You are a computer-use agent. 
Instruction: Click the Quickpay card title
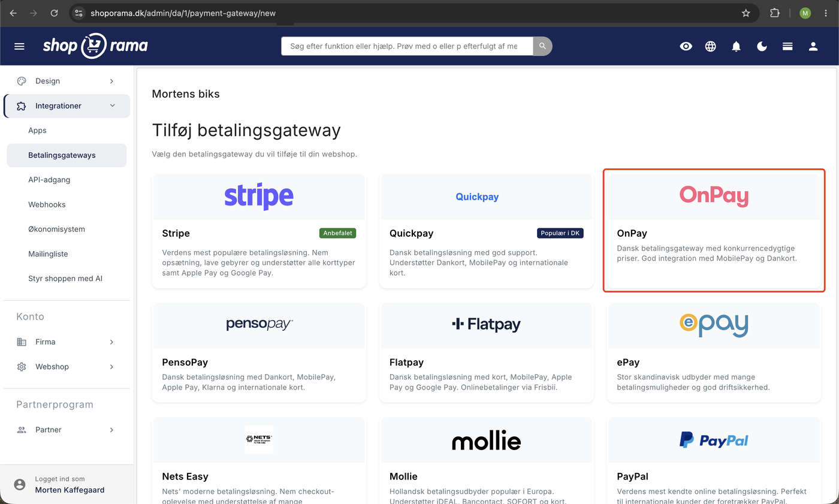[x=411, y=234]
